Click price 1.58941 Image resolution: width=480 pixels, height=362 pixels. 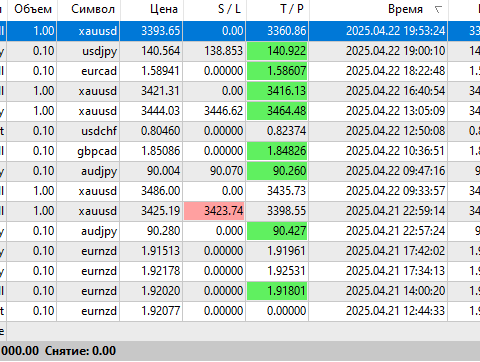pyautogui.click(x=160, y=71)
